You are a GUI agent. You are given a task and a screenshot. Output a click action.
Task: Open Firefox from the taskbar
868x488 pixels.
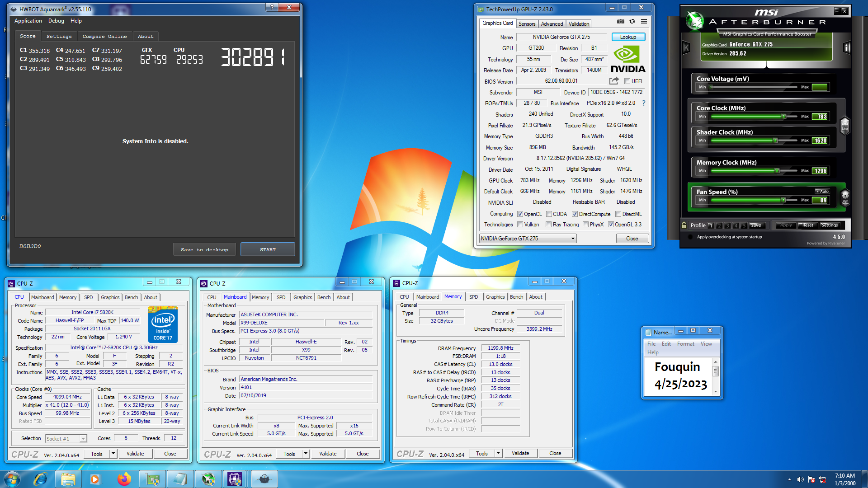[124, 479]
